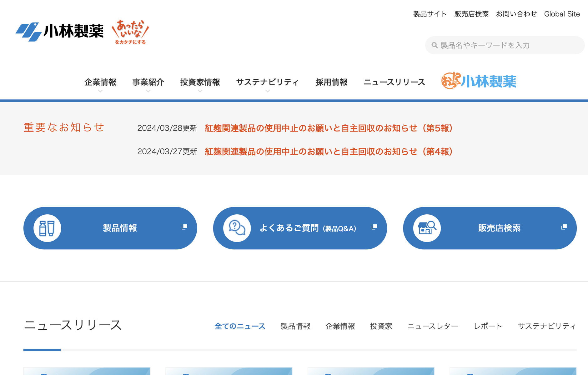This screenshot has width=588, height=375.
Task: Click the 小林製薬 company logo
Action: click(59, 32)
